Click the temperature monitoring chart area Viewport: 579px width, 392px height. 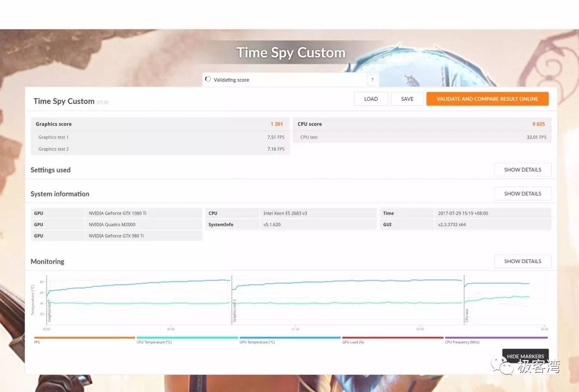coord(297,300)
